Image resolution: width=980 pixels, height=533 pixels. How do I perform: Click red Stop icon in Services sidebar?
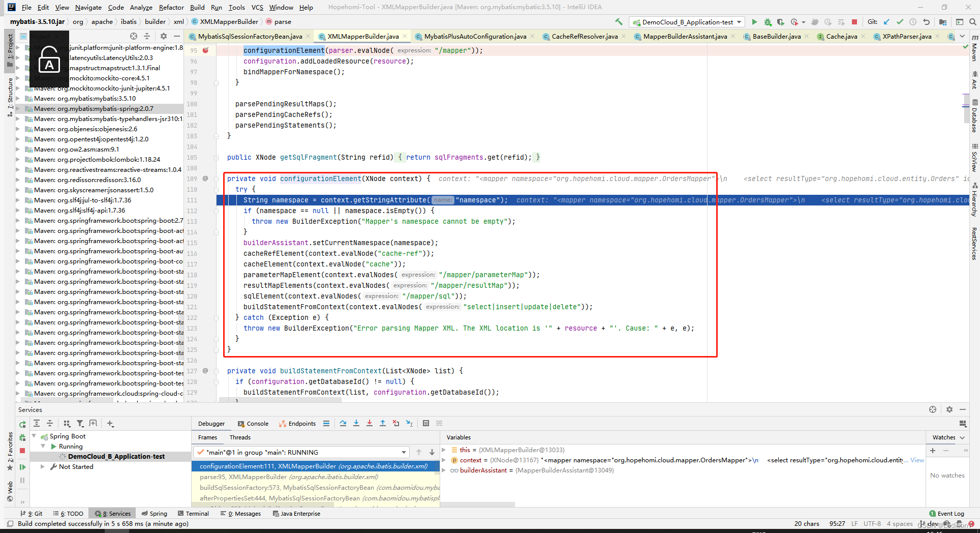[22, 451]
